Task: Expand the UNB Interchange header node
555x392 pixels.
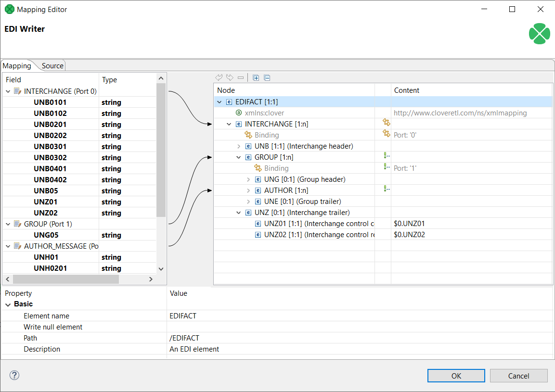Action: coord(238,146)
